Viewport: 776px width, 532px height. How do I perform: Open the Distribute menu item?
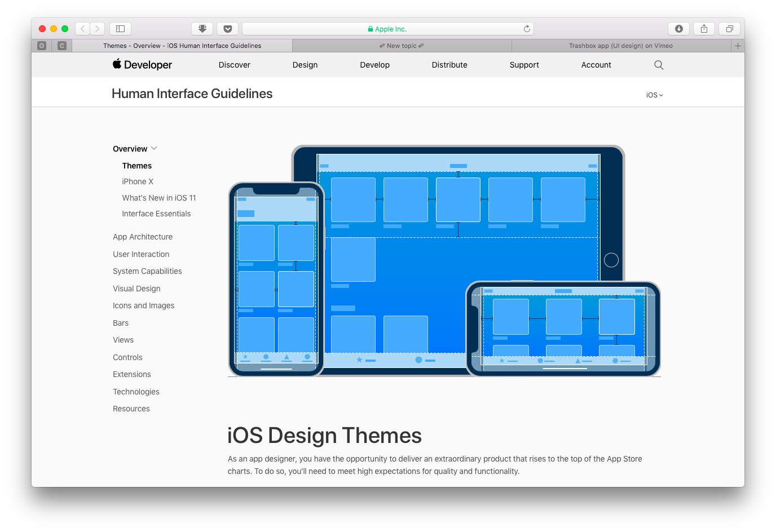449,65
